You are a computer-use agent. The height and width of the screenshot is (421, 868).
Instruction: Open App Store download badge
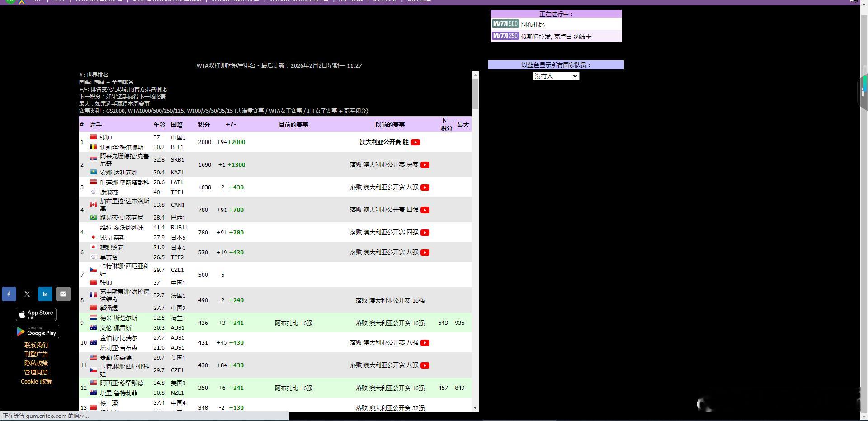click(x=36, y=314)
